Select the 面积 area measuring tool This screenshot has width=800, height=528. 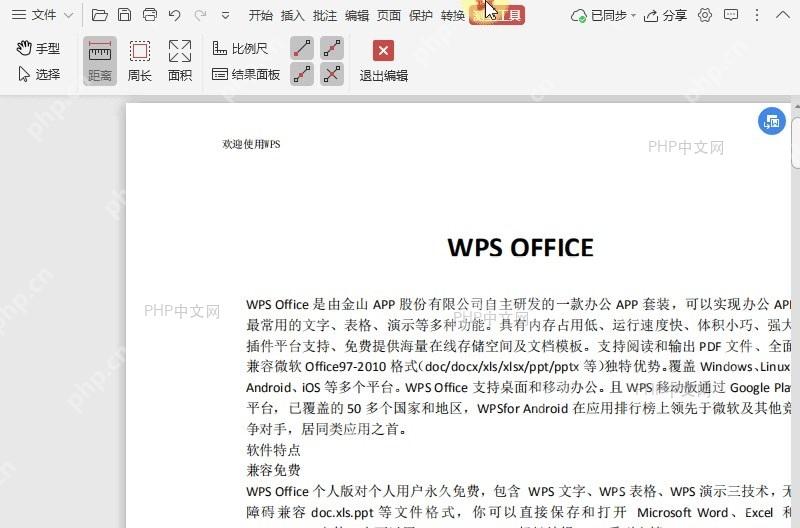(180, 61)
